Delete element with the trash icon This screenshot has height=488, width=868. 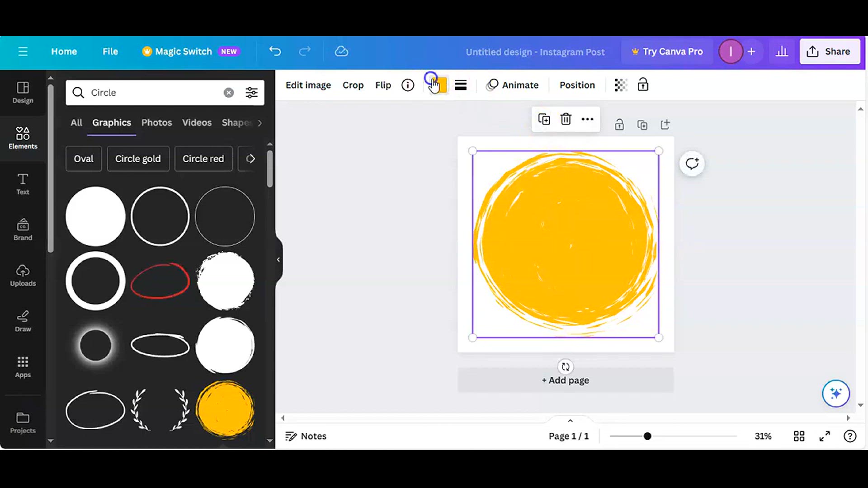[566, 119]
